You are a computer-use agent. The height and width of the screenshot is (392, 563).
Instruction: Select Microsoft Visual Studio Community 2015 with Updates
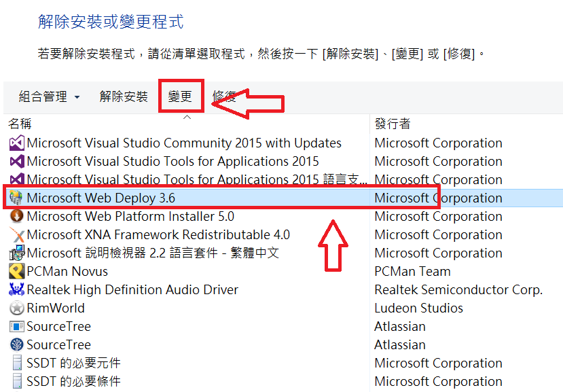pyautogui.click(x=184, y=143)
